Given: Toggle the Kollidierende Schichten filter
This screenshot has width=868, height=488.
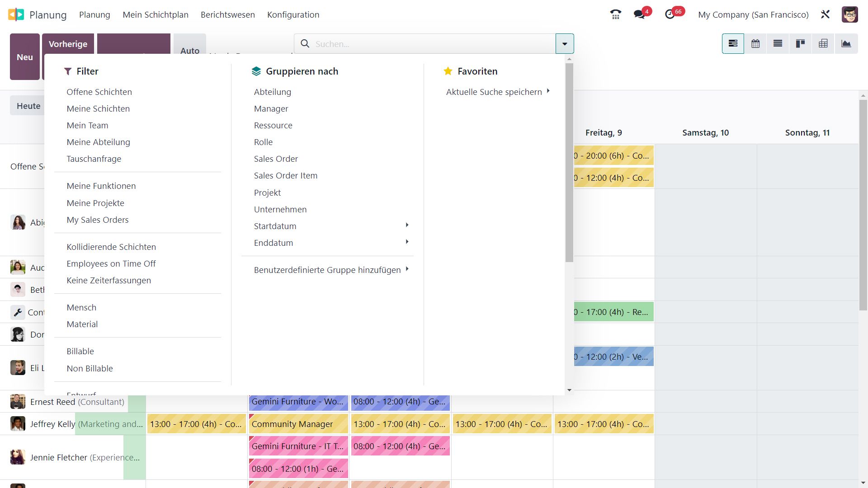Looking at the screenshot, I should 111,247.
